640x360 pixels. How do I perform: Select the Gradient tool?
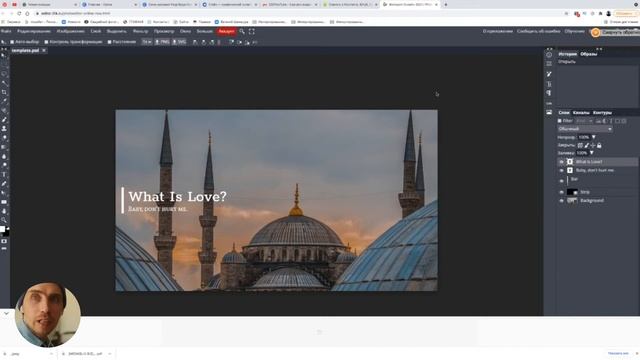4,147
